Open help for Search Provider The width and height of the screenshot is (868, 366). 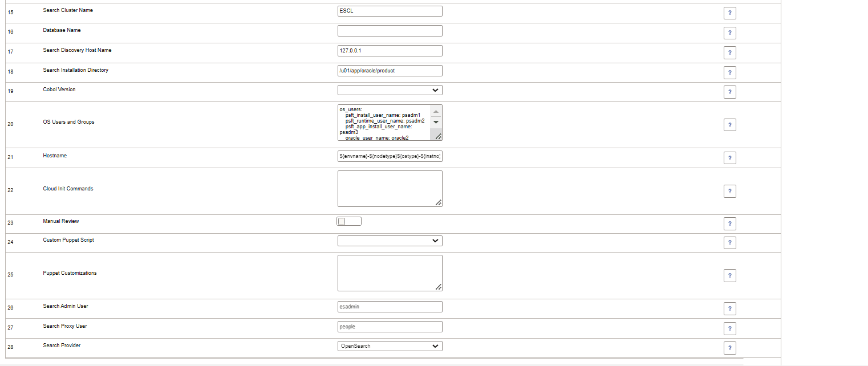point(729,348)
